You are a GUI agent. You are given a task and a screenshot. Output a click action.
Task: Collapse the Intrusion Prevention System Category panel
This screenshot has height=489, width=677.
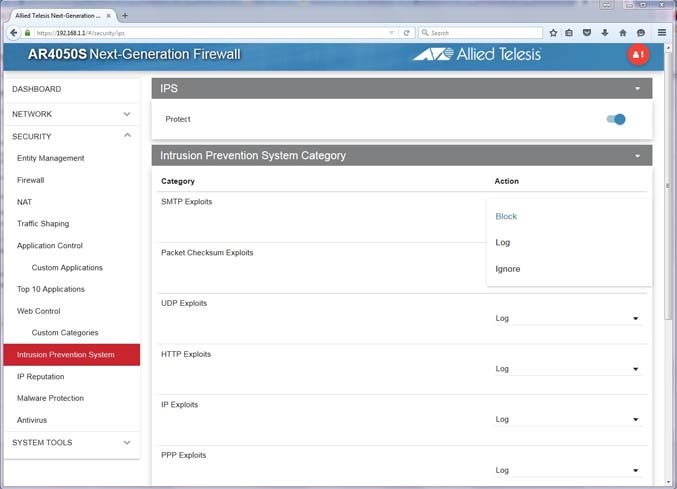pos(637,156)
